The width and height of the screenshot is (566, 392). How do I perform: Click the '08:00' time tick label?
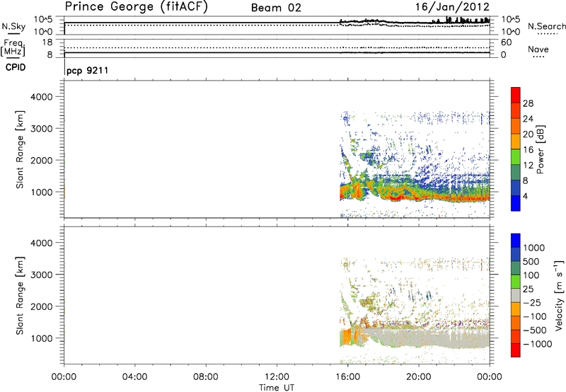(206, 377)
